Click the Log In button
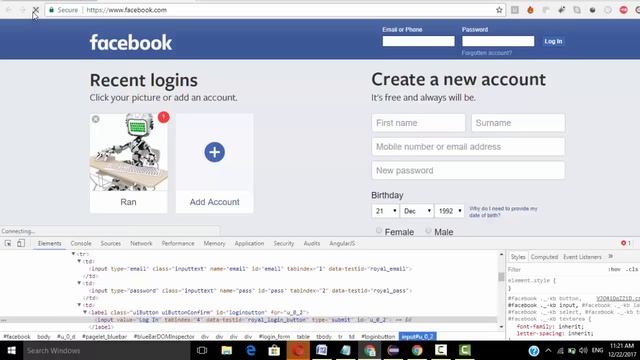 (553, 41)
